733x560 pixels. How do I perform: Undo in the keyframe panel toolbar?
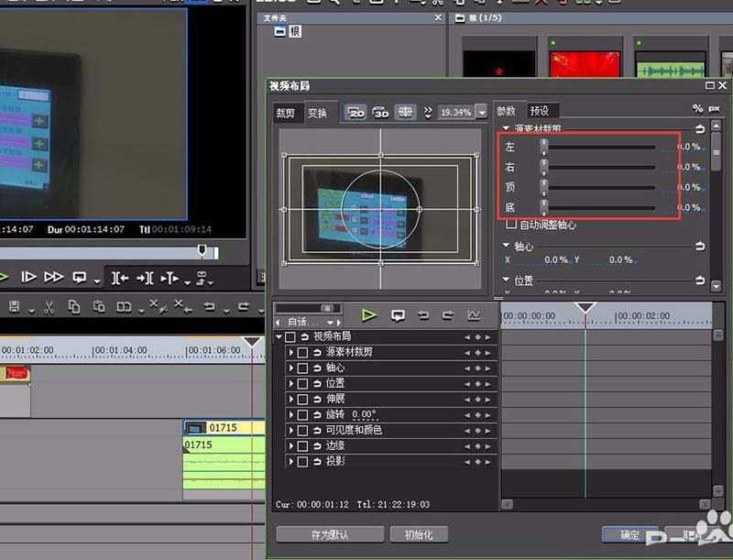(423, 315)
